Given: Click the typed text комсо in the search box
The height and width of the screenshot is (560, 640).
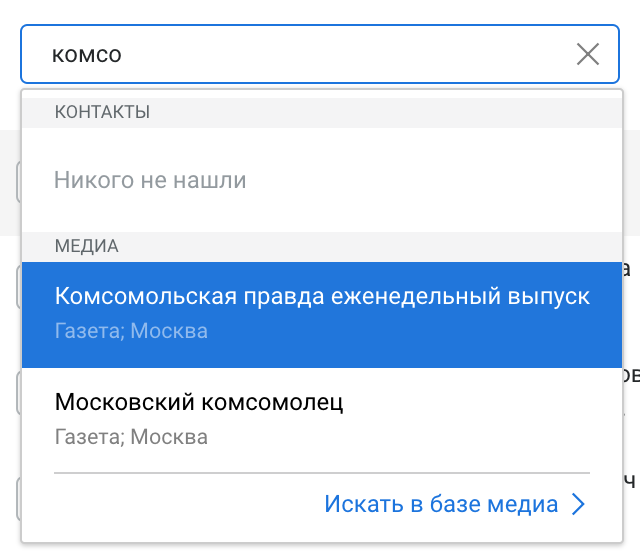Looking at the screenshot, I should coord(88,55).
